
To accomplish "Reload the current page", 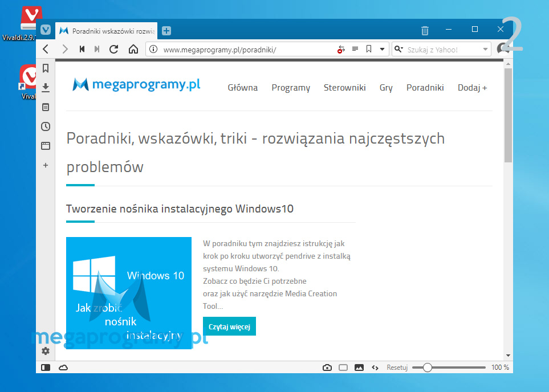I will [114, 49].
